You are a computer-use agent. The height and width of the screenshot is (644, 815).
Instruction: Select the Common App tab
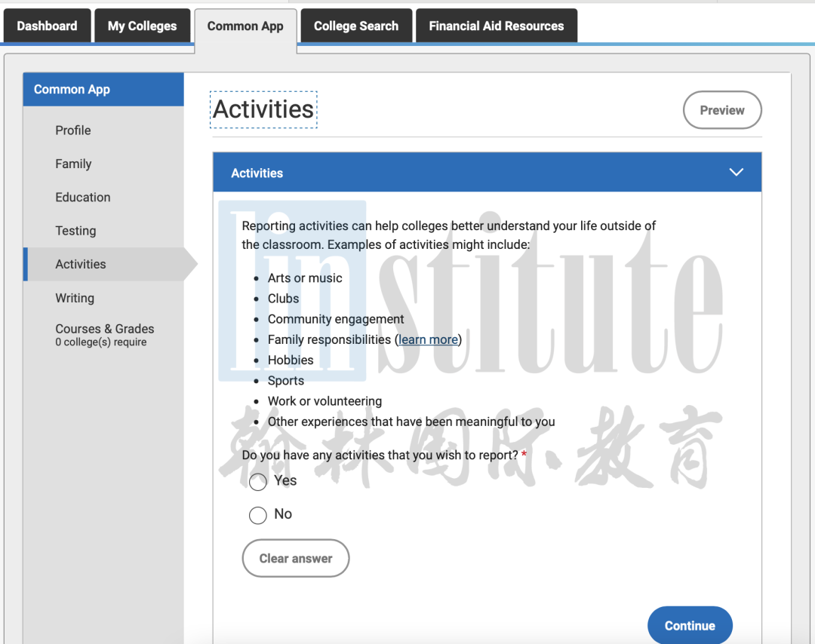(x=245, y=27)
